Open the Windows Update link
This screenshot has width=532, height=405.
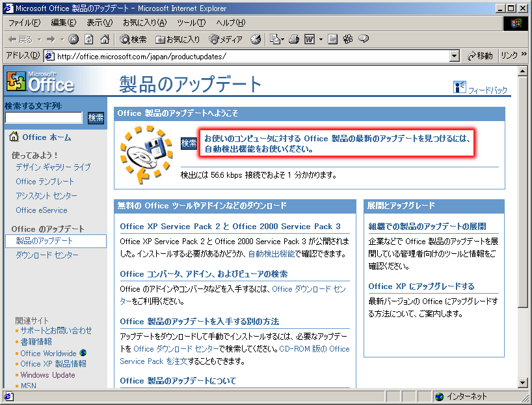(x=48, y=375)
